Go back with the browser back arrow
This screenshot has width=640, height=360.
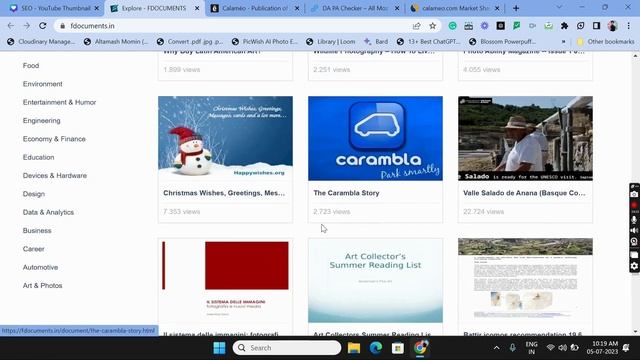[11, 26]
